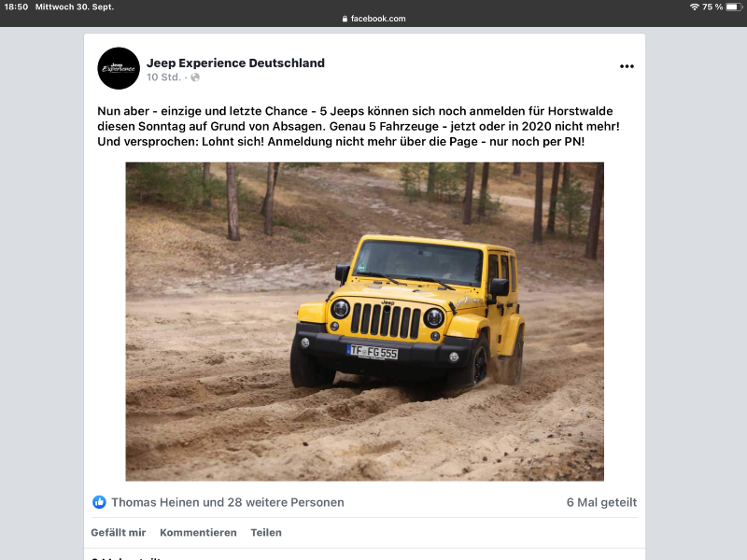Viewport: 747px width, 560px height.
Task: View Thomas Heinen und 28 weitere Personen
Action: click(x=227, y=502)
